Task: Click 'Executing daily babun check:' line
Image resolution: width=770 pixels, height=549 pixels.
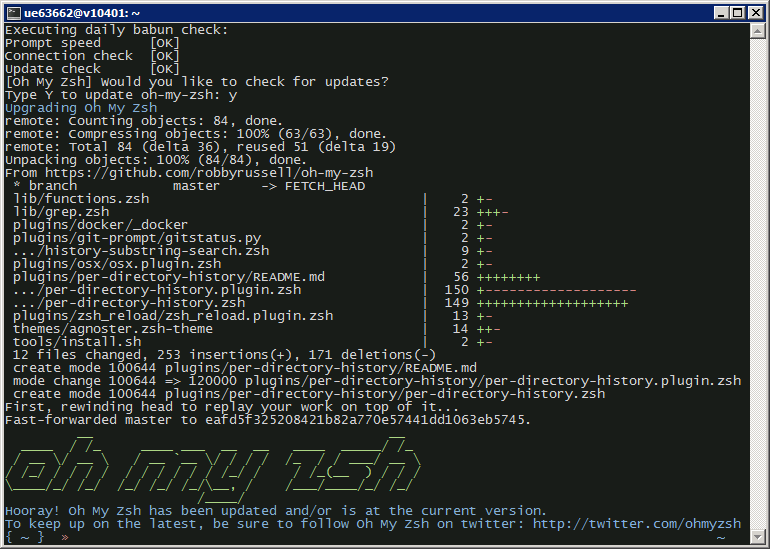Action: [x=117, y=30]
